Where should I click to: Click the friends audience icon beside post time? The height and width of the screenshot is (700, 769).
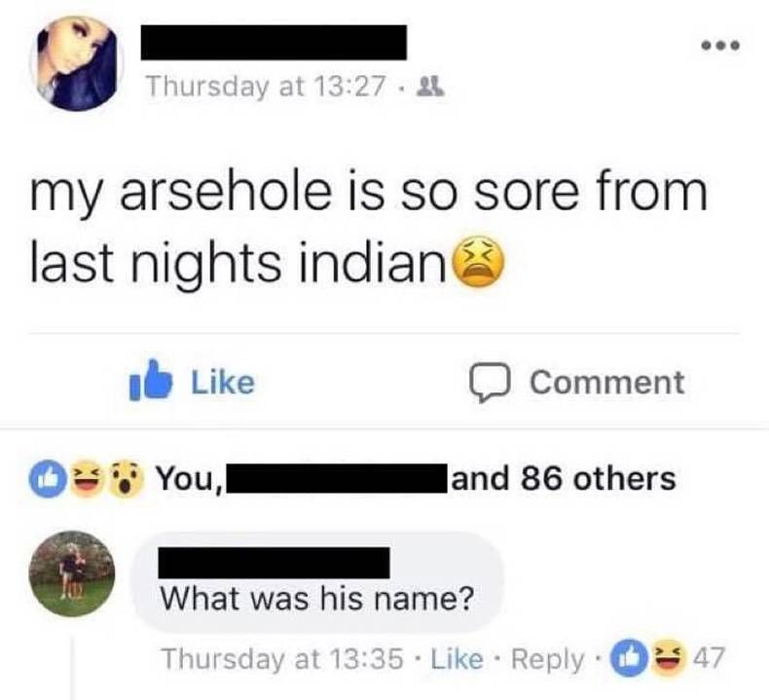point(430,87)
